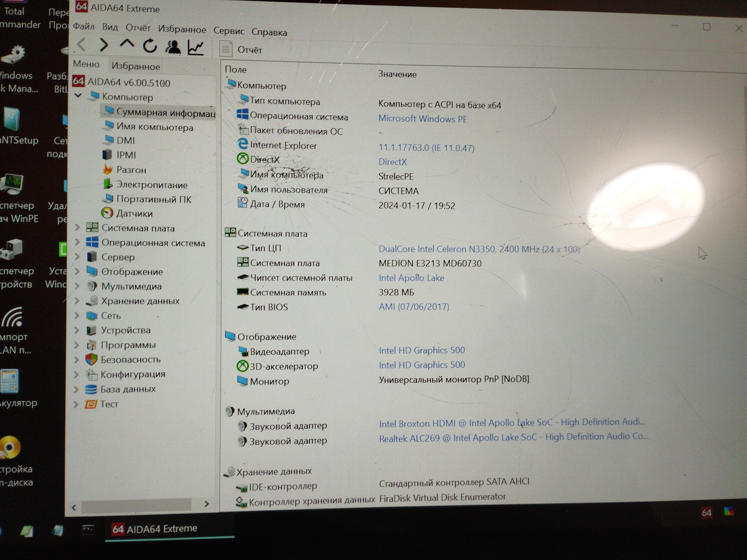Click the Internet Explorer row icon
The height and width of the screenshot is (560, 747).
tap(243, 144)
